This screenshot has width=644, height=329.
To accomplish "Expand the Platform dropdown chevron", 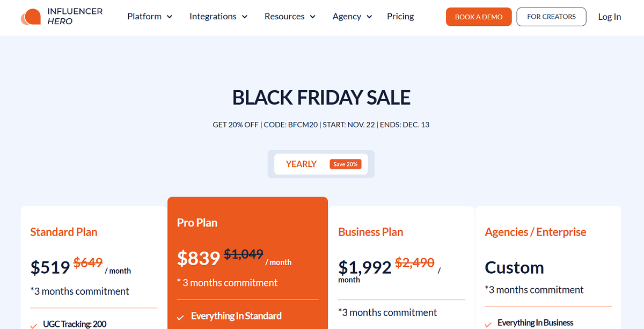I will tap(170, 17).
